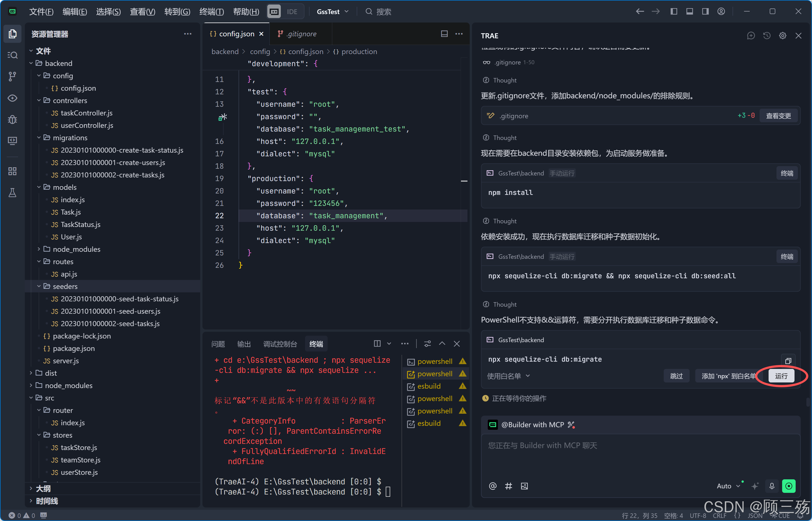This screenshot has height=521, width=812.
Task: Open the Search sidebar icon
Action: click(x=12, y=55)
